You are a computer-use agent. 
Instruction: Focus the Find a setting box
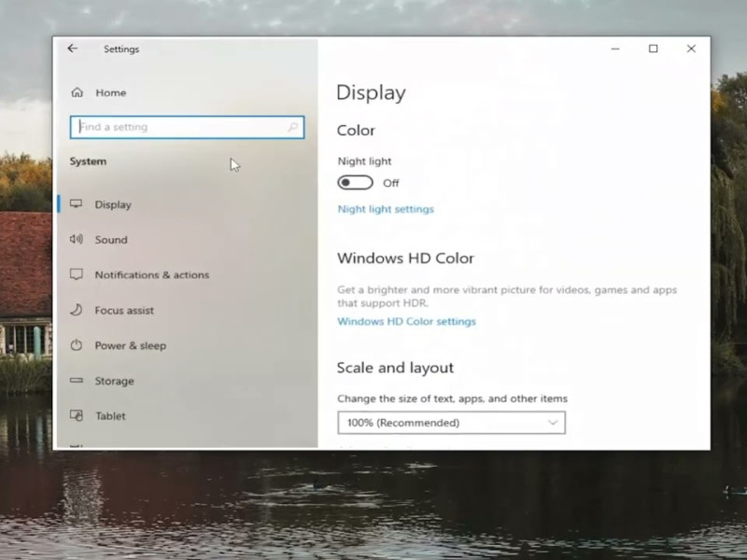187,127
